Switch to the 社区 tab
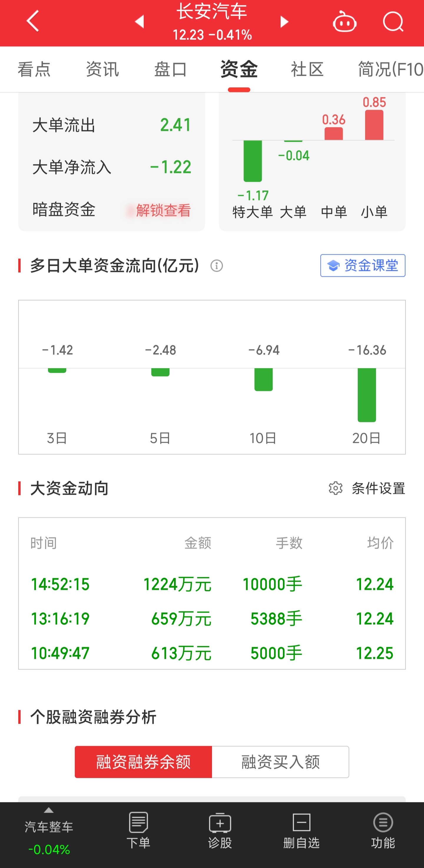 pos(307,70)
